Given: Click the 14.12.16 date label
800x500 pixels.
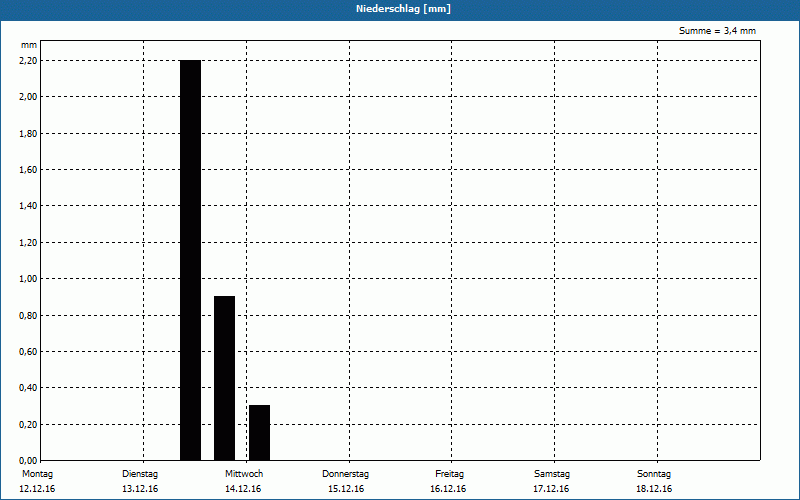Looking at the screenshot, I should point(243,489).
